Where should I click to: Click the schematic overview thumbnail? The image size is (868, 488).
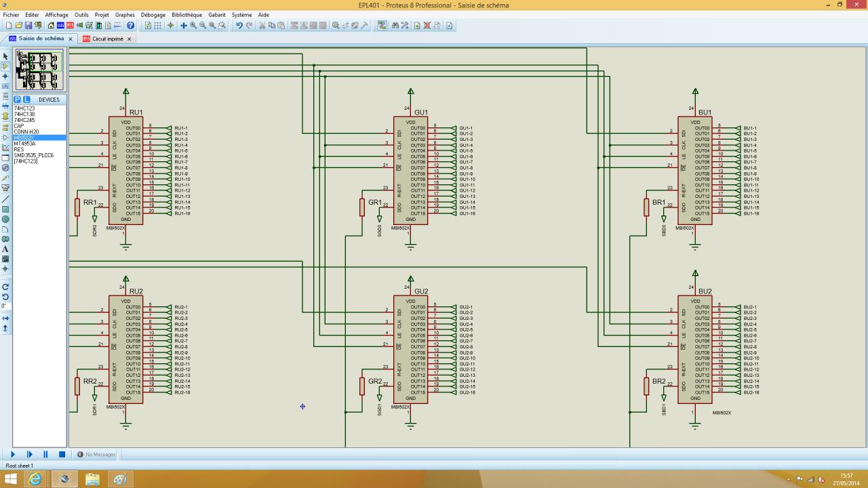[x=39, y=70]
